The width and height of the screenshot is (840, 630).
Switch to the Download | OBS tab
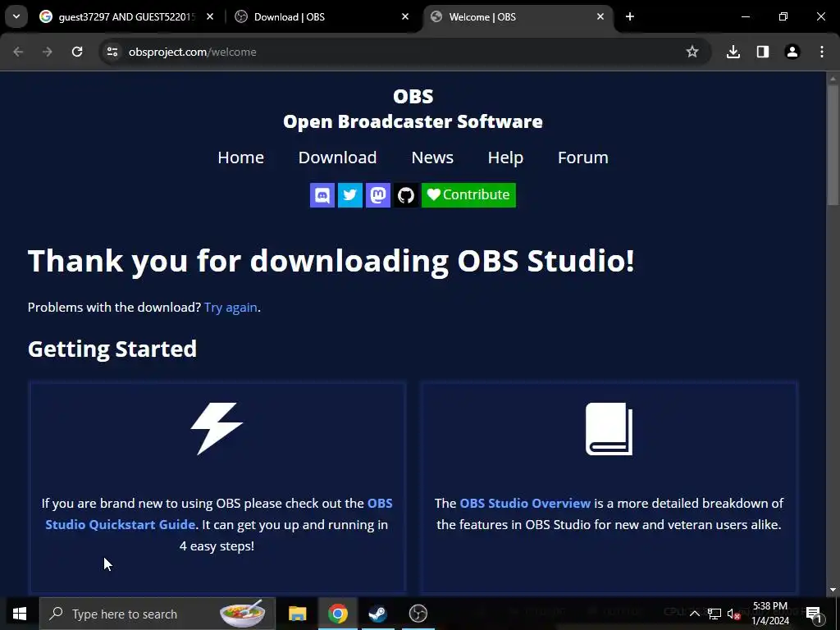click(x=321, y=17)
